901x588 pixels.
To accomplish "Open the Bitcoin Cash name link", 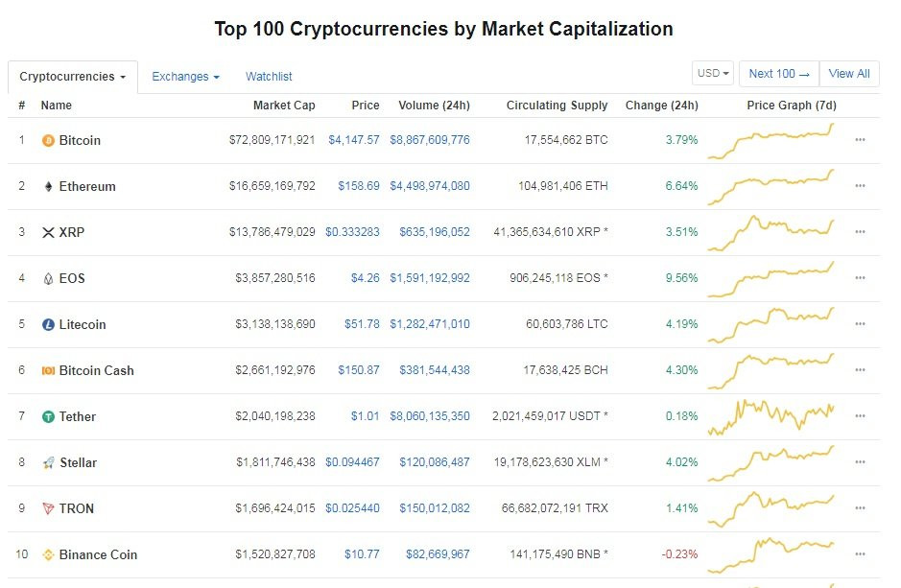I will click(96, 371).
